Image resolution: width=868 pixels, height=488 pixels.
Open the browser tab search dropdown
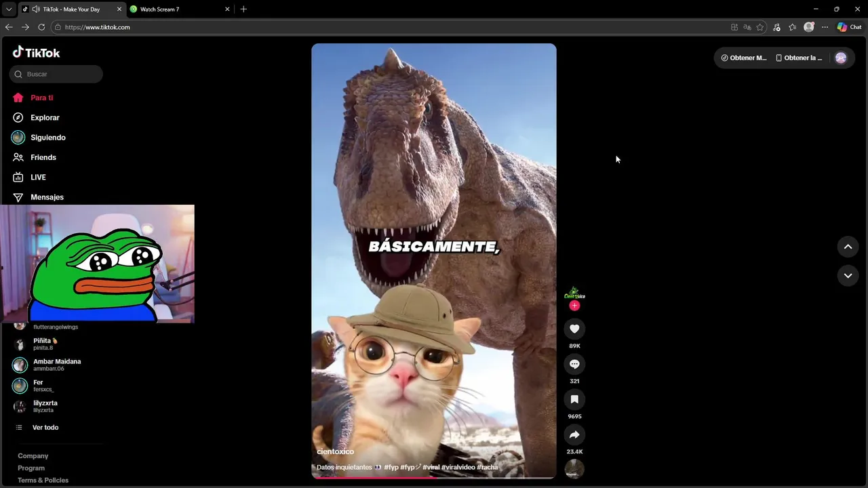tap(9, 9)
